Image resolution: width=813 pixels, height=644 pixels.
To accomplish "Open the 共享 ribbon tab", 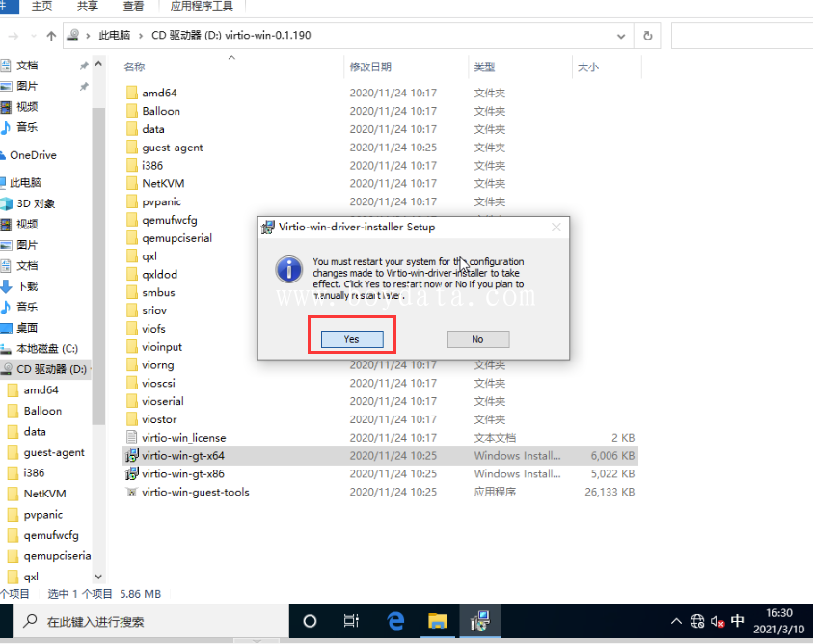I will point(88,6).
